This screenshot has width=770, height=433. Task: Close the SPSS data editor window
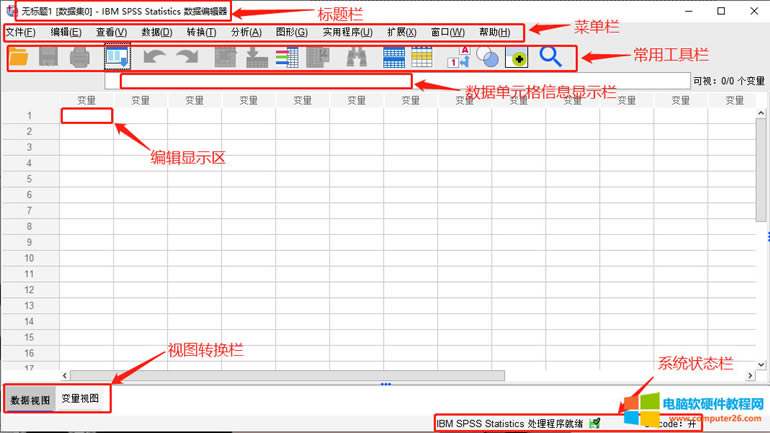point(754,11)
